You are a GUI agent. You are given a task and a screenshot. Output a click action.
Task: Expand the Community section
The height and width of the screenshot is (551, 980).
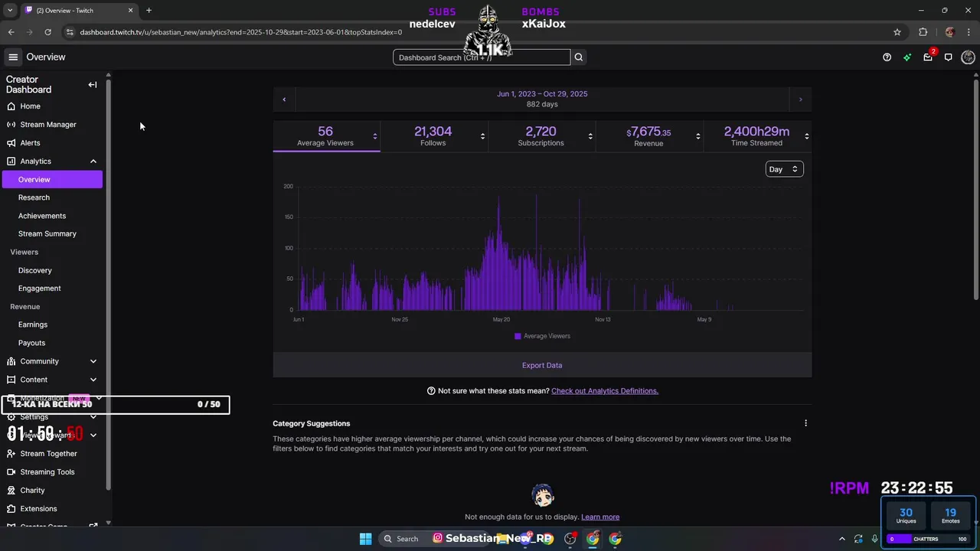click(x=93, y=361)
